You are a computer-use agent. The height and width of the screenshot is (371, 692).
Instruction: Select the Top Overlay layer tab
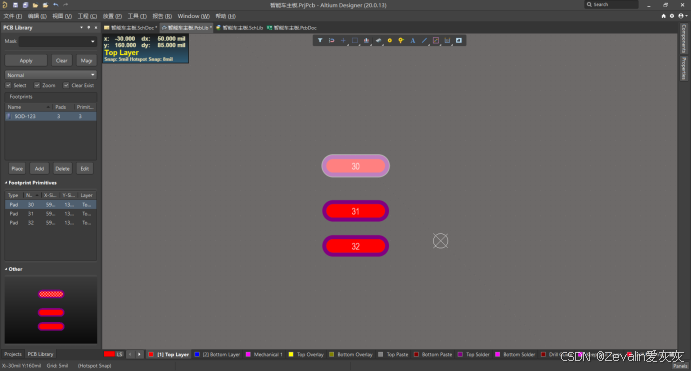306,354
